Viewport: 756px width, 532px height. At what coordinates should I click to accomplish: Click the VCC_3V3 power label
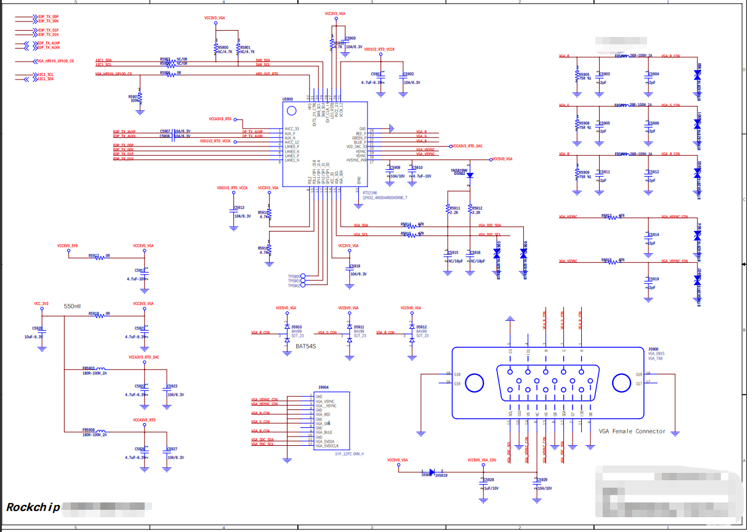[41, 304]
